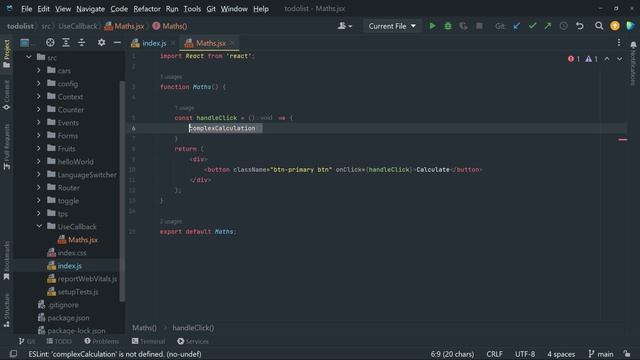Expand the LanguageSwitcher folder
Viewport: 640px width, 360px height.
(x=38, y=174)
